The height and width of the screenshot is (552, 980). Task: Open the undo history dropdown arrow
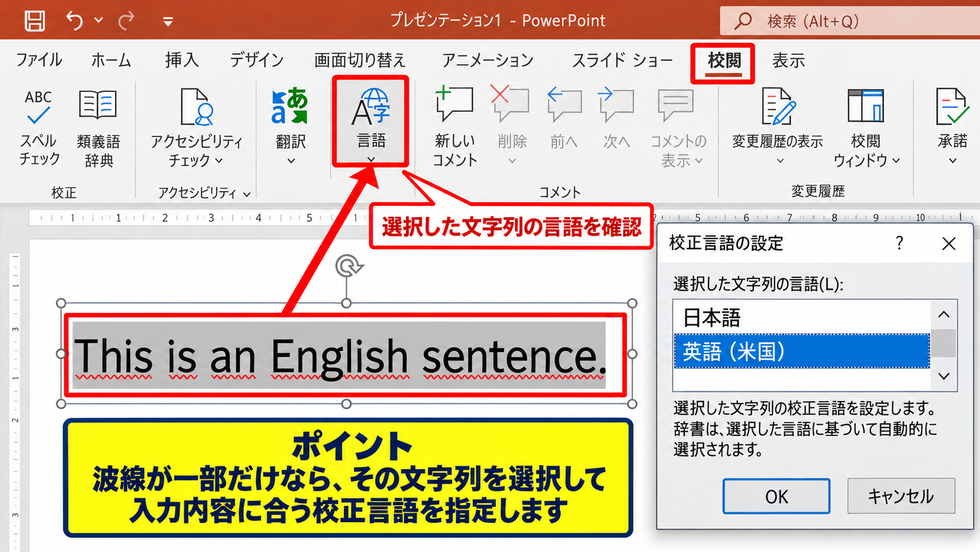(x=98, y=21)
